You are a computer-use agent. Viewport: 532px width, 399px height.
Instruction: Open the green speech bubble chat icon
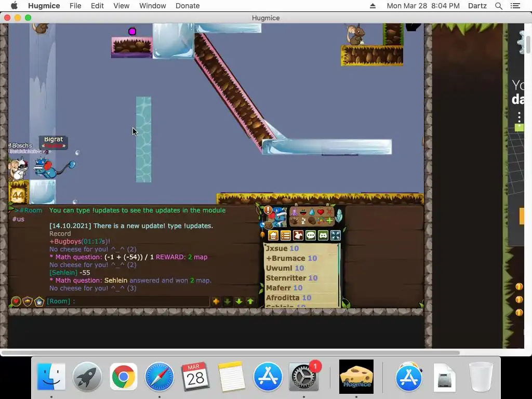coord(311,235)
